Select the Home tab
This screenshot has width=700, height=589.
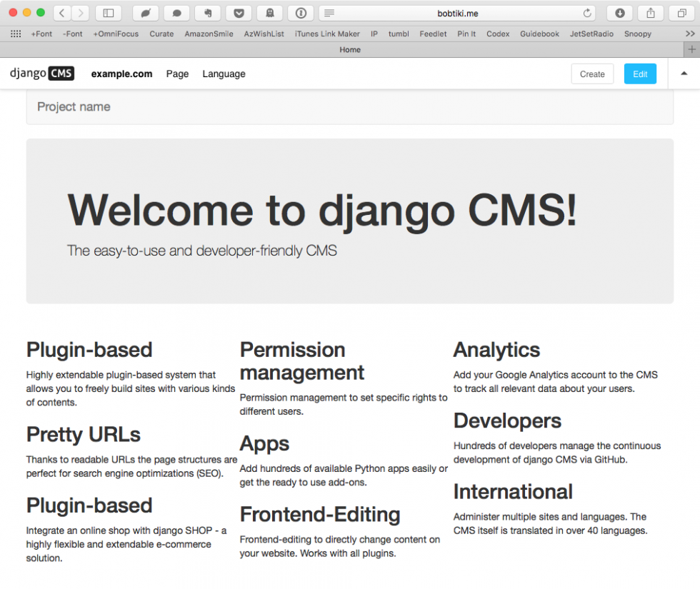coord(350,49)
